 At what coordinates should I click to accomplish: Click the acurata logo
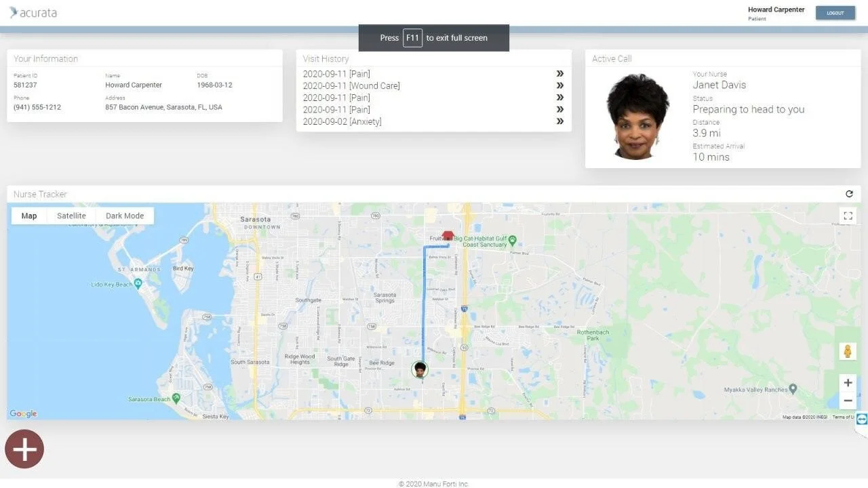(33, 13)
